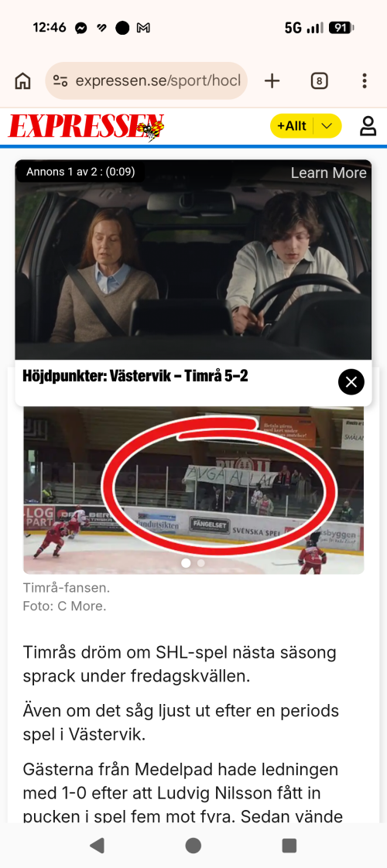This screenshot has height=868, width=387.
Task: Open the circled Timrå fans banner image
Action: click(x=193, y=490)
